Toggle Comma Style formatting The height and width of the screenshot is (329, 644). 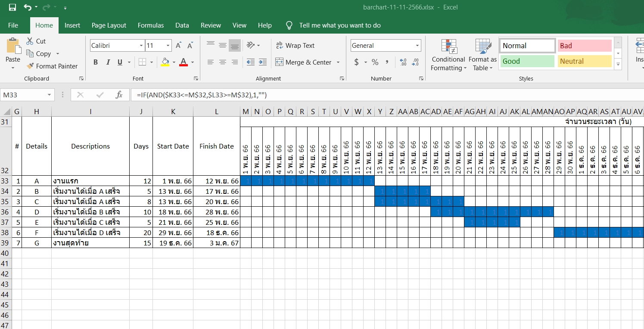click(387, 62)
